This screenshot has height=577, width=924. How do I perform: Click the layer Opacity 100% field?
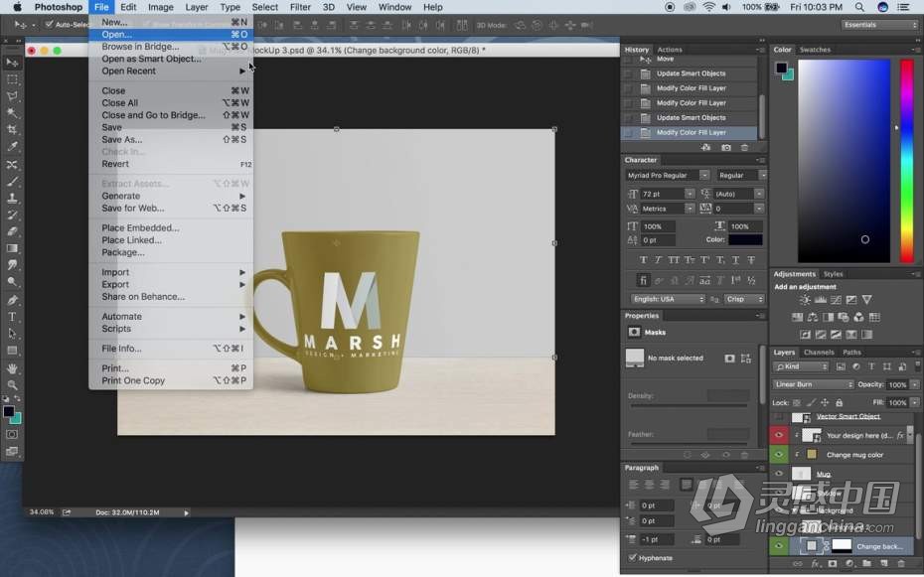(x=897, y=384)
